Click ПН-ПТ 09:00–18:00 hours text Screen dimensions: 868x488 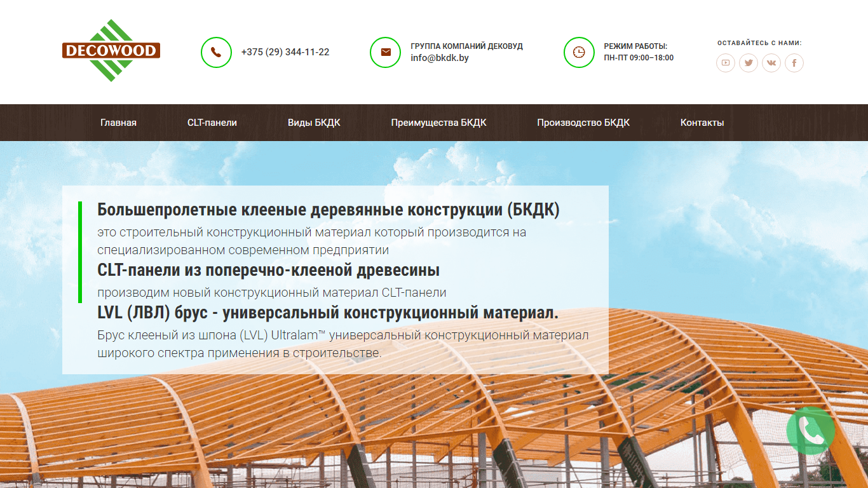(639, 58)
